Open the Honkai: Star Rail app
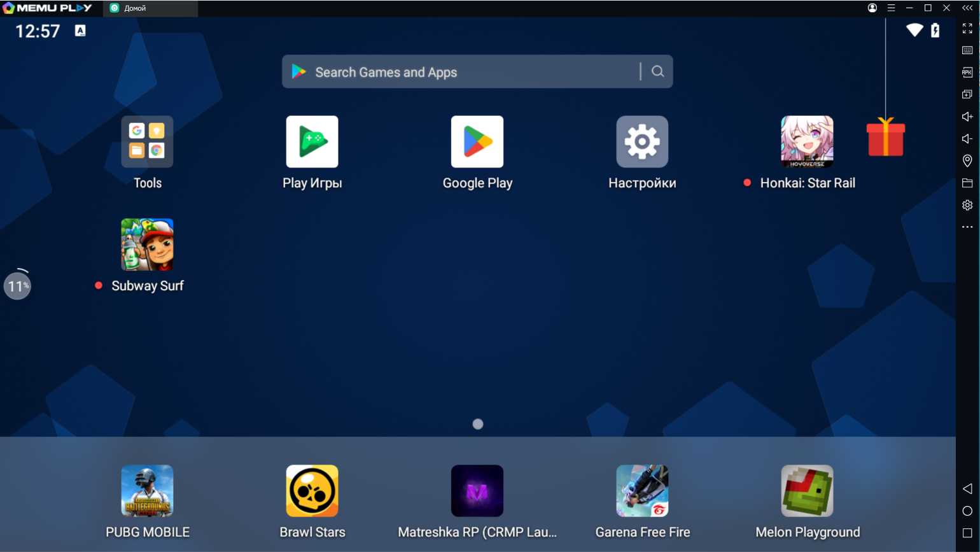Screen dimensions: 980x552 807,142
